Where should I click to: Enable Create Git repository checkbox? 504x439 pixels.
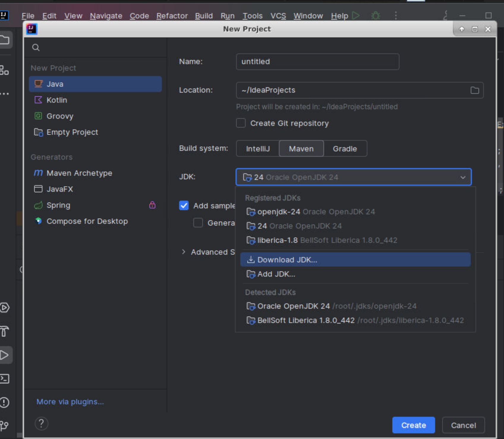(241, 123)
